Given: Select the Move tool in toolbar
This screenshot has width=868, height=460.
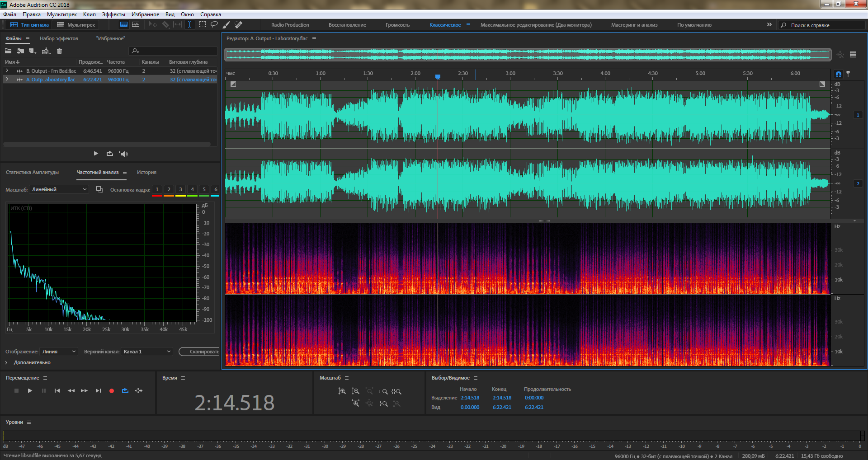Looking at the screenshot, I should pyautogui.click(x=153, y=25).
